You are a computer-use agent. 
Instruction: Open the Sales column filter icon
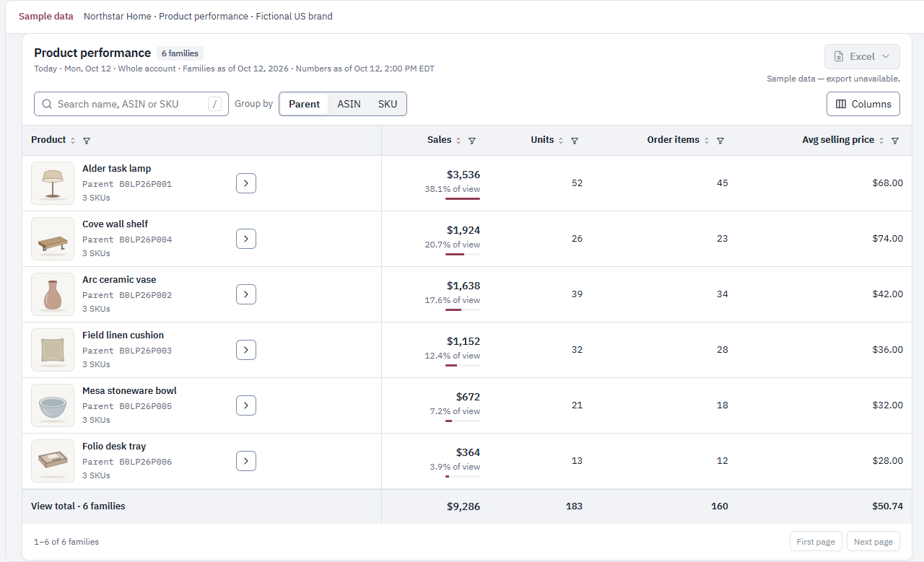pyautogui.click(x=472, y=141)
